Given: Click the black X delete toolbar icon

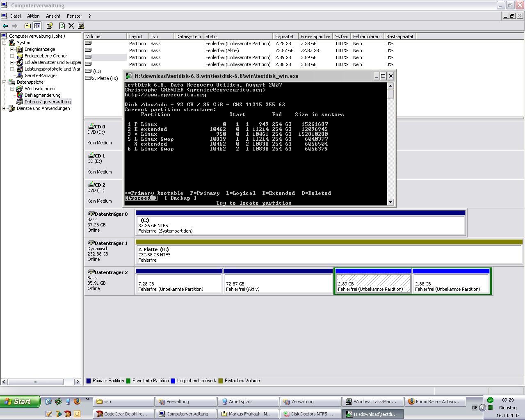Looking at the screenshot, I should coord(71,26).
